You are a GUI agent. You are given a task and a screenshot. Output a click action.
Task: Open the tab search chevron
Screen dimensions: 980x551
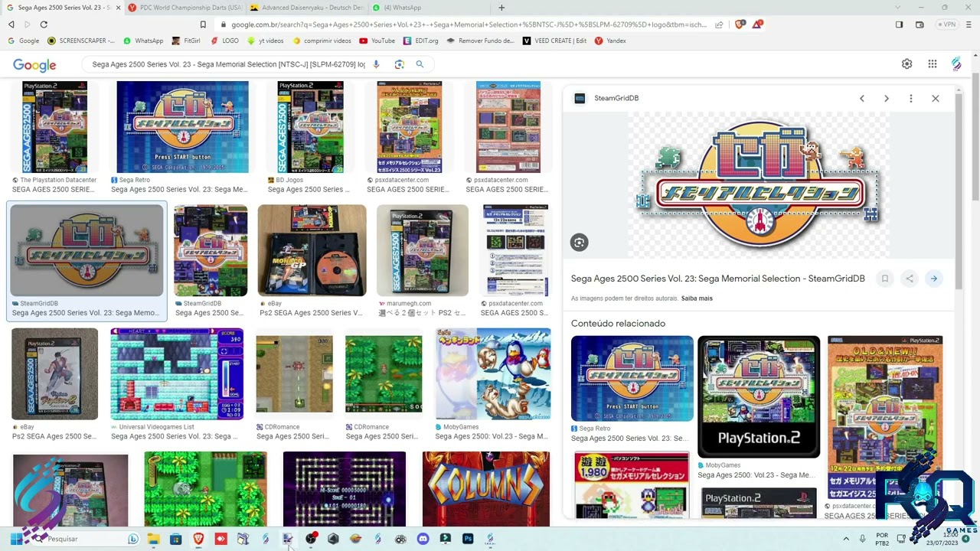899,8
